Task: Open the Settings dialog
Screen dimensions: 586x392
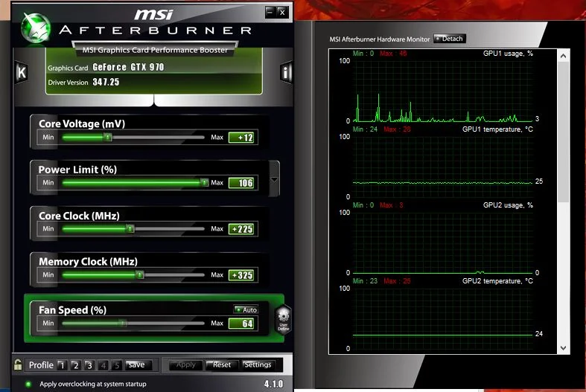Action: click(258, 364)
